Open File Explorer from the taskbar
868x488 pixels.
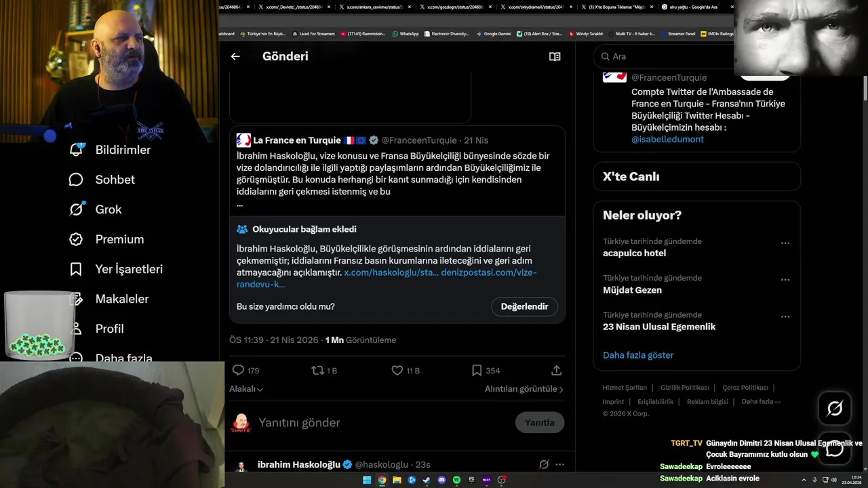point(397,480)
